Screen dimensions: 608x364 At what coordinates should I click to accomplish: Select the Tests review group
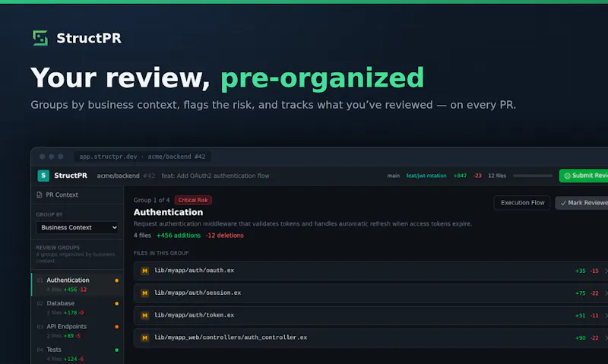click(78, 353)
